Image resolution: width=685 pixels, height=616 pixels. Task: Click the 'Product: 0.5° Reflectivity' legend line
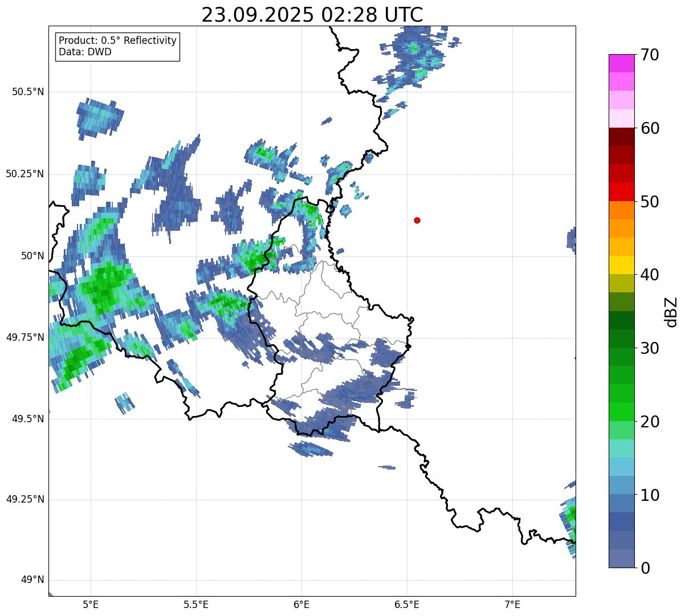pyautogui.click(x=117, y=40)
